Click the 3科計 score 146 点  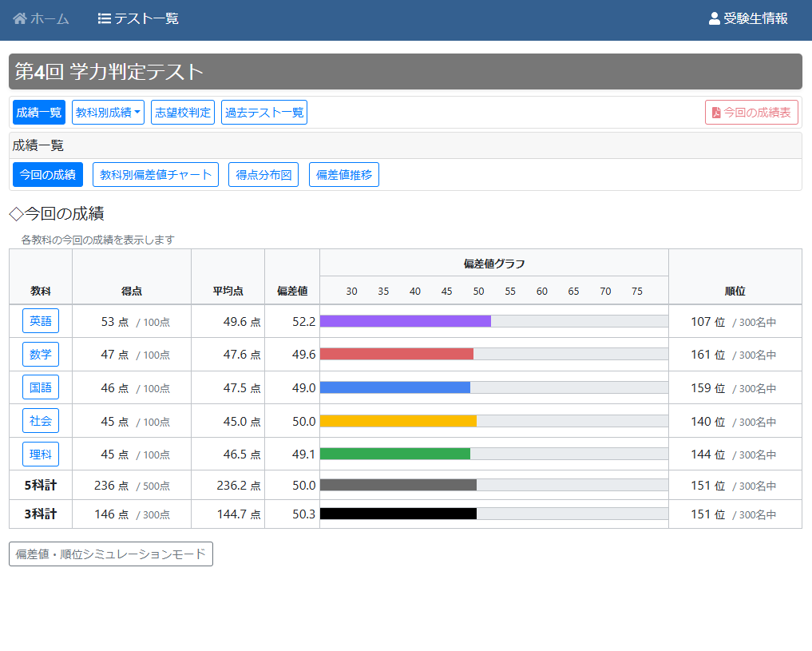click(111, 514)
